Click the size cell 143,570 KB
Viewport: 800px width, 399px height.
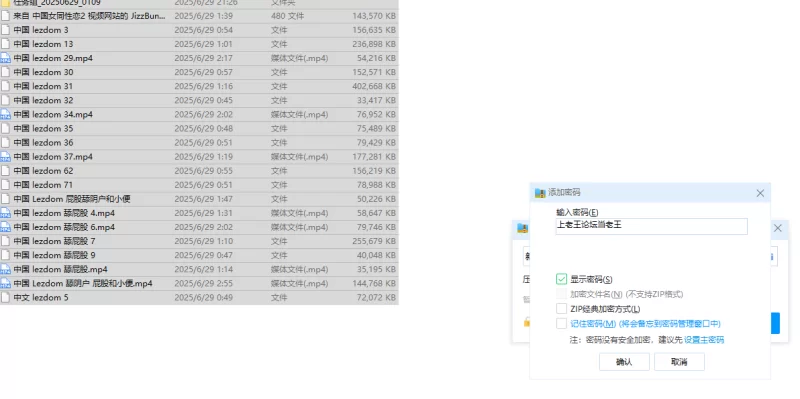(x=374, y=16)
